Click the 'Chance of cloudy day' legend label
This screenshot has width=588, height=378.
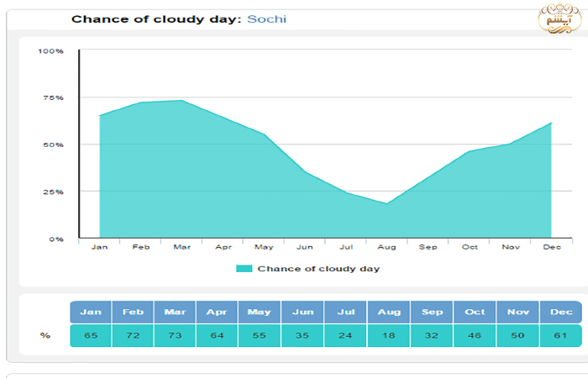coord(318,269)
